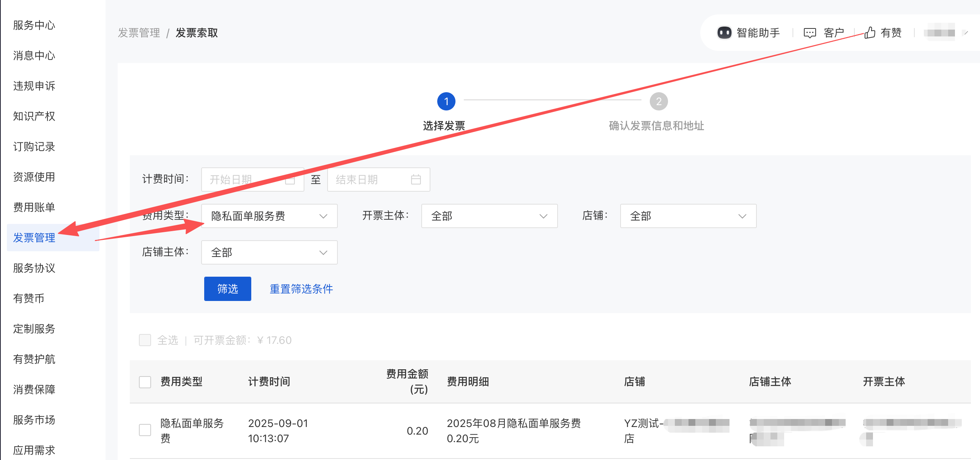Click step 2 circle indicator
The height and width of the screenshot is (460, 980).
(x=659, y=102)
